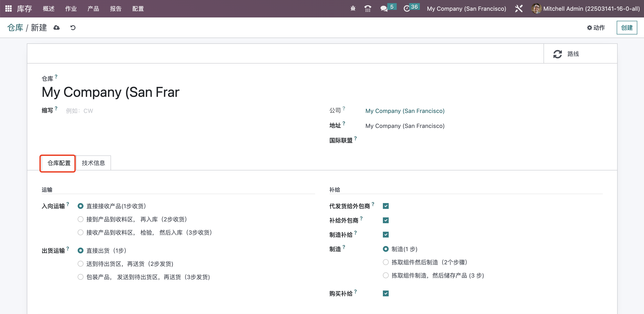Open the 概述 menu
Viewport: 644px width, 314px height.
click(49, 8)
